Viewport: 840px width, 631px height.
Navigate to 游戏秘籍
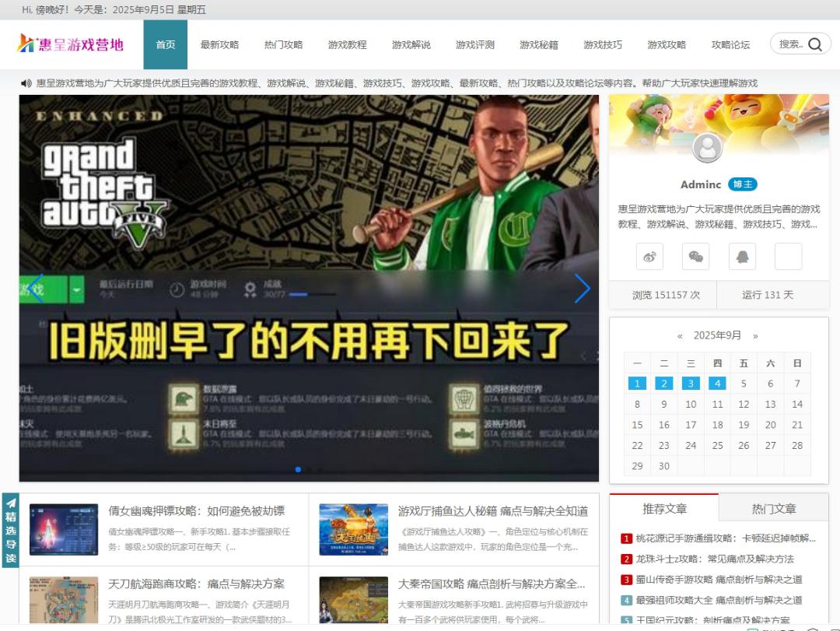point(539,44)
